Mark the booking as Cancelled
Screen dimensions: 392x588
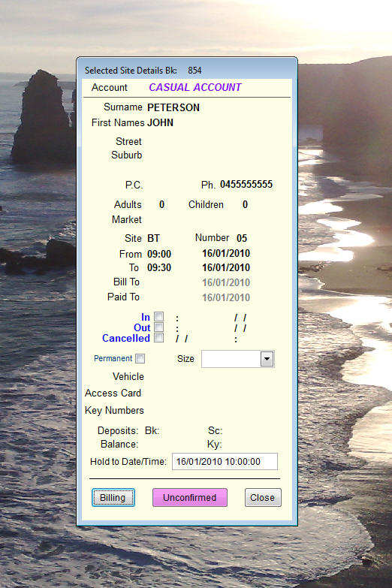158,338
